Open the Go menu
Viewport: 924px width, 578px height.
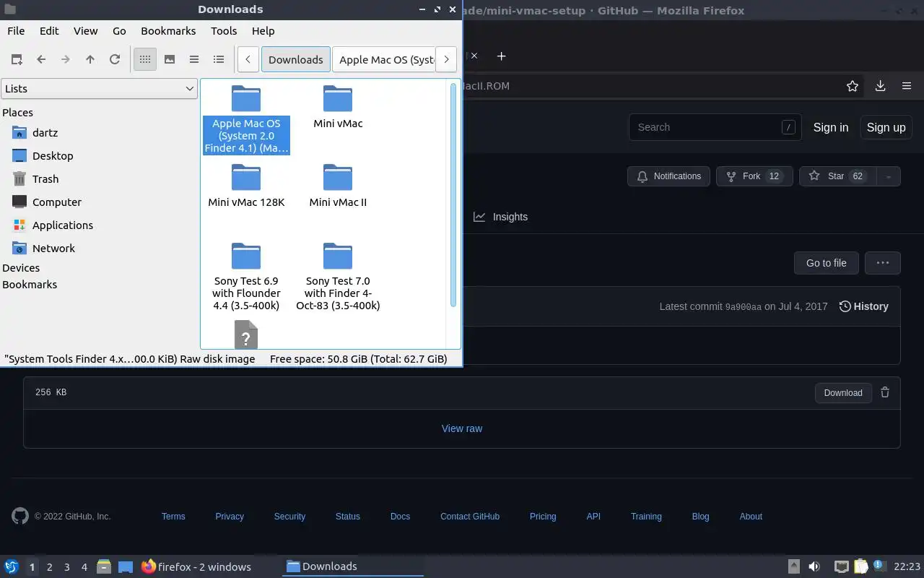tap(119, 30)
